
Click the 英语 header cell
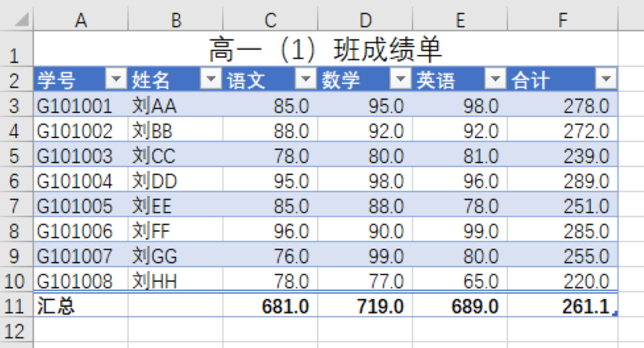coord(460,79)
